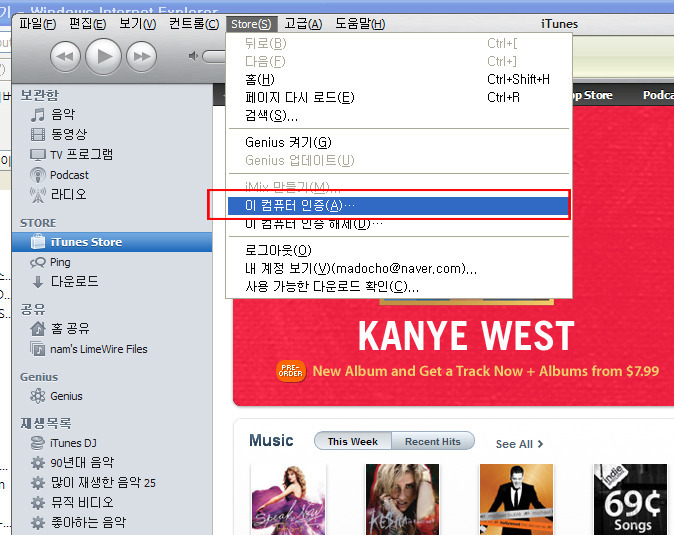Open the 고급(A) menu
Image resolution: width=674 pixels, height=535 pixels.
pyautogui.click(x=303, y=24)
